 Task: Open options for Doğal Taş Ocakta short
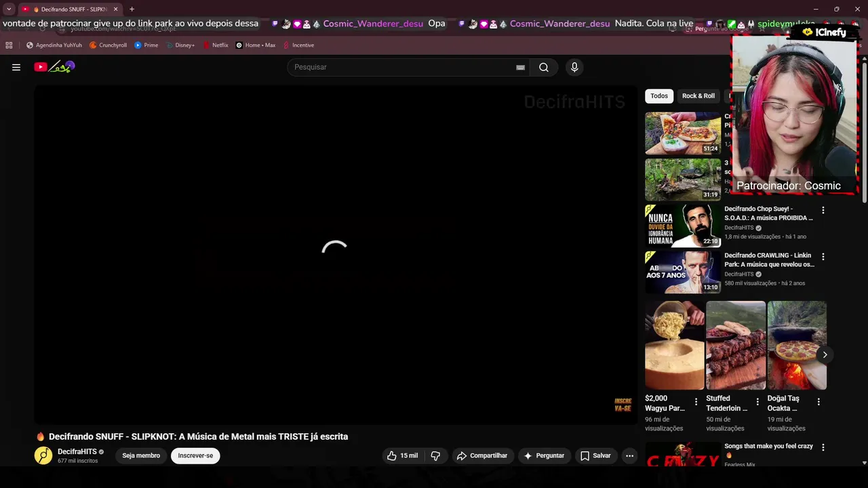818,402
